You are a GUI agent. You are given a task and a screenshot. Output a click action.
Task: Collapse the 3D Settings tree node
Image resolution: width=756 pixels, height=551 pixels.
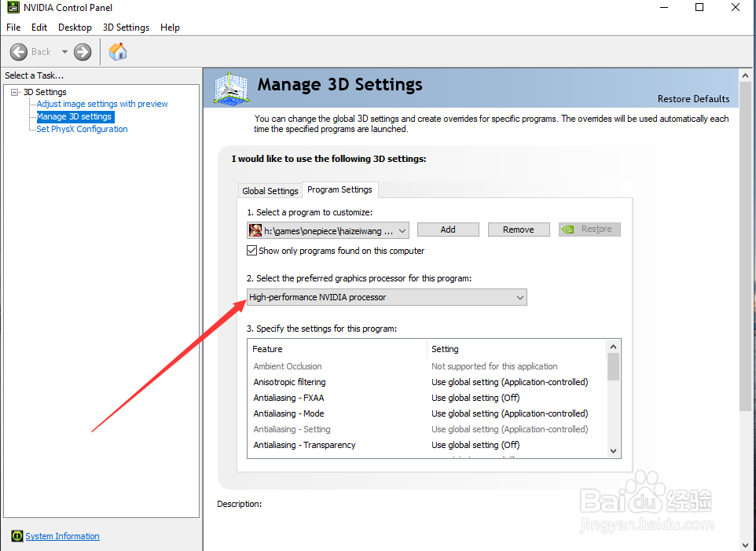(15, 92)
